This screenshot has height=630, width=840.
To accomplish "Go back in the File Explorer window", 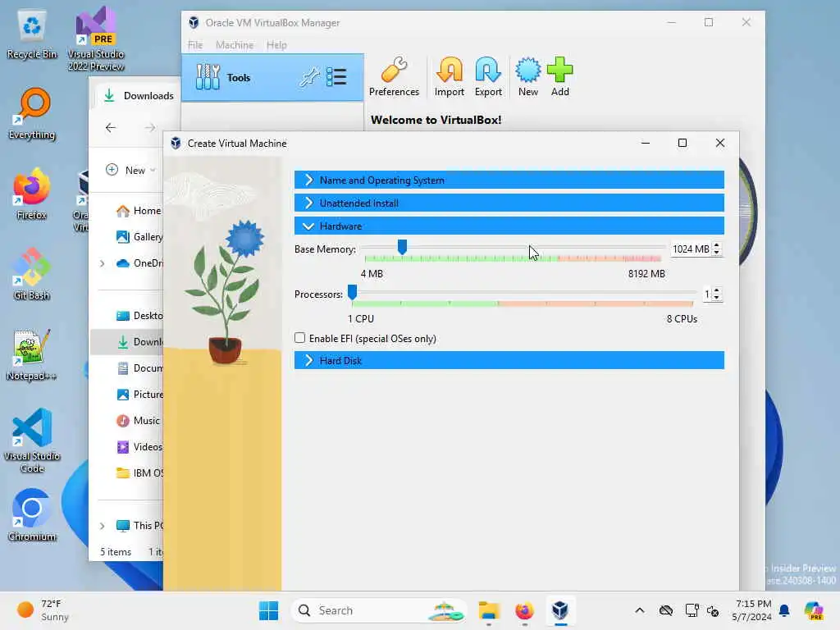I will [111, 127].
